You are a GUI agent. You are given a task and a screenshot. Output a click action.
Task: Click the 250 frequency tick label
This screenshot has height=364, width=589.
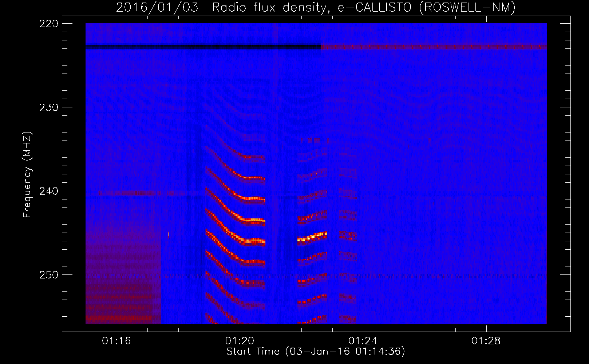[49, 275]
